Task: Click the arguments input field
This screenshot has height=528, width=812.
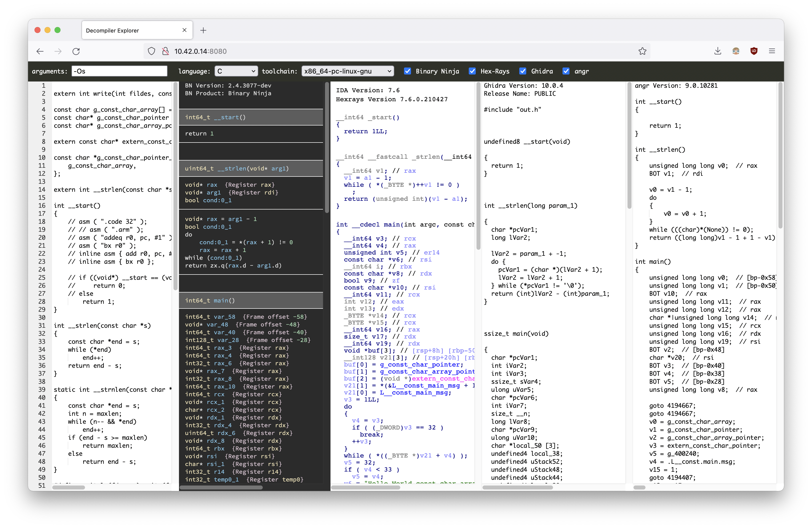Action: (119, 71)
